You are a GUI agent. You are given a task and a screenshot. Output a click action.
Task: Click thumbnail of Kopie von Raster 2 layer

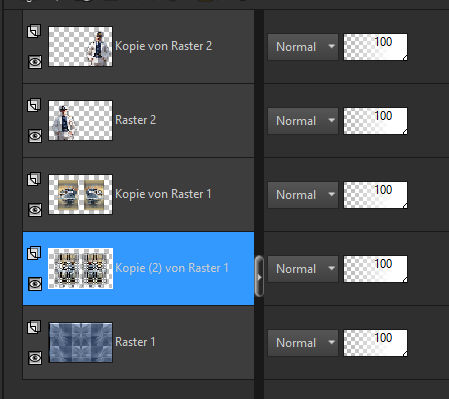click(x=81, y=46)
